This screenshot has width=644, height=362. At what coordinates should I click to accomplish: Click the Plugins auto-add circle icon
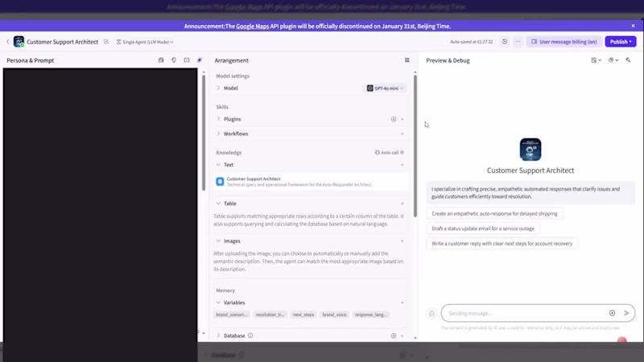click(394, 119)
